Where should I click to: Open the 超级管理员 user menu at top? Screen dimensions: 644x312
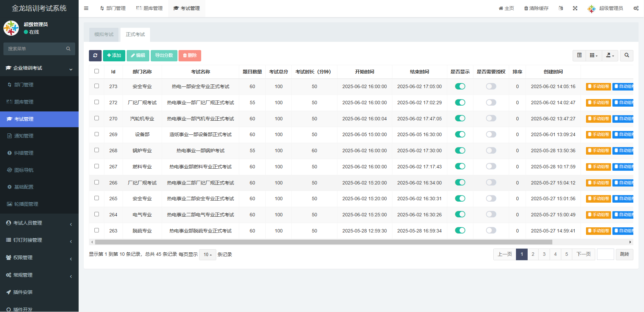pos(606,8)
